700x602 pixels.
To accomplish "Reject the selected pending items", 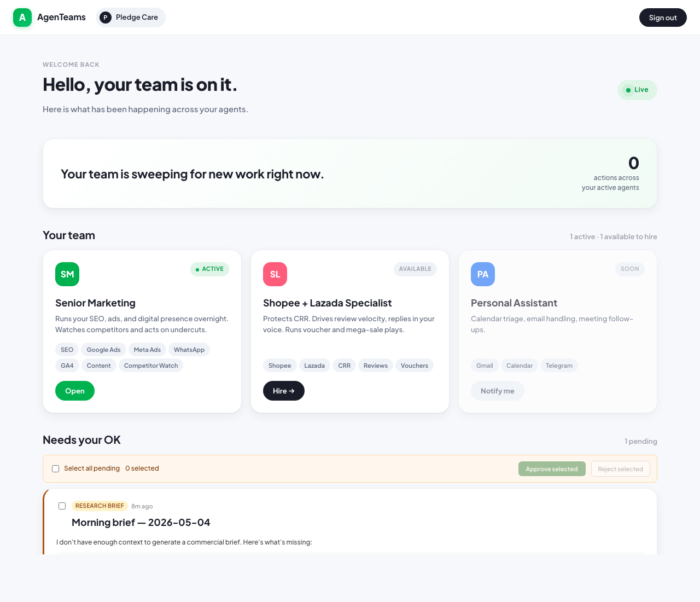I will coord(621,469).
